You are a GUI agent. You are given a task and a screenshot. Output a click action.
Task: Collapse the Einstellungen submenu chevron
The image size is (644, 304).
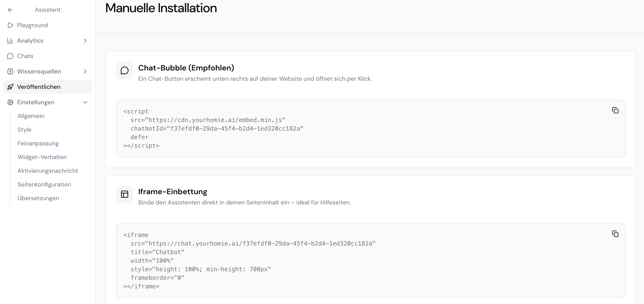85,102
